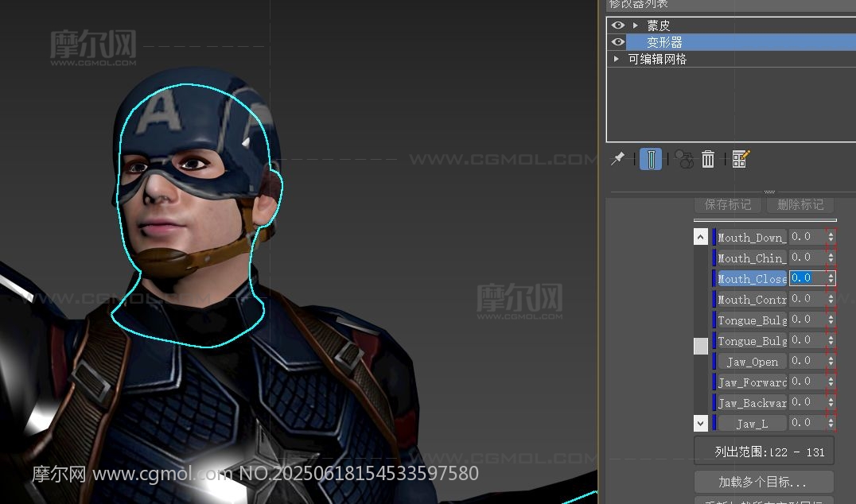Click the Jaw_L value field
This screenshot has width=856, height=504.
[x=807, y=423]
